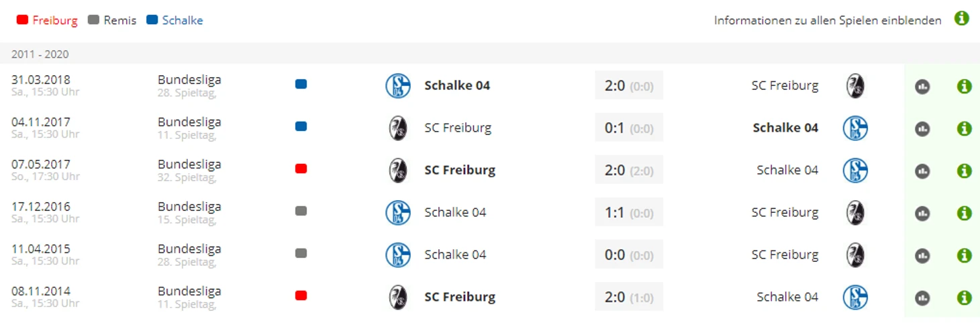Click SC Freiburg crest in the 08.11.2014 row
The image size is (980, 323).
[398, 297]
